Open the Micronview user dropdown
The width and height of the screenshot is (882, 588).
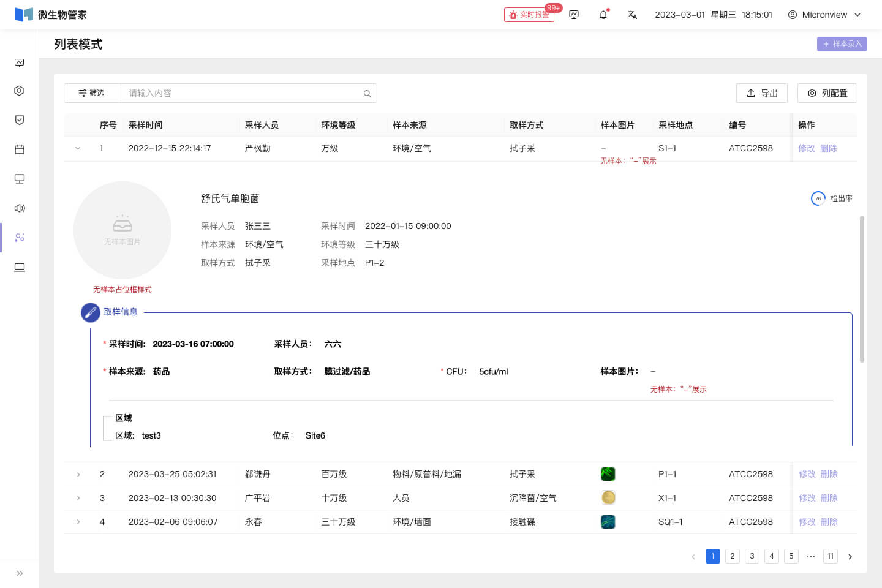824,15
